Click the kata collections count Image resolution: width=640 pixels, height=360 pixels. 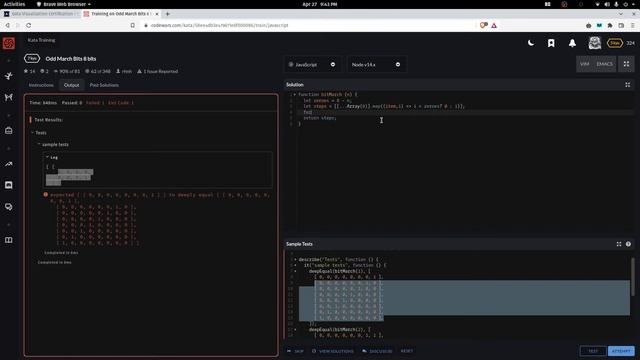pos(44,71)
